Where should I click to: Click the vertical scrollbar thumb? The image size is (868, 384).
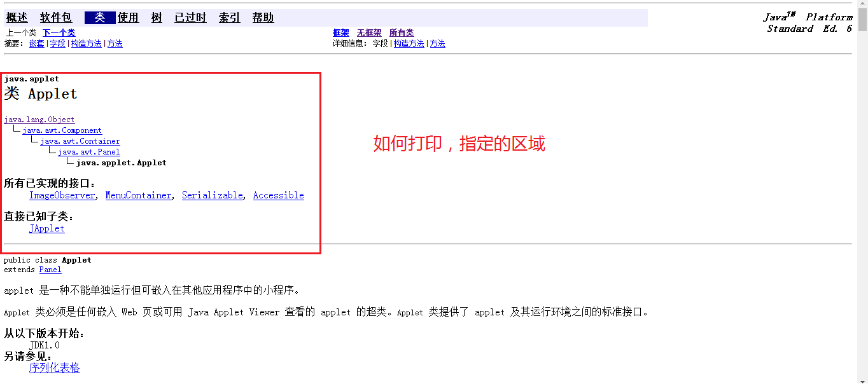click(x=862, y=20)
